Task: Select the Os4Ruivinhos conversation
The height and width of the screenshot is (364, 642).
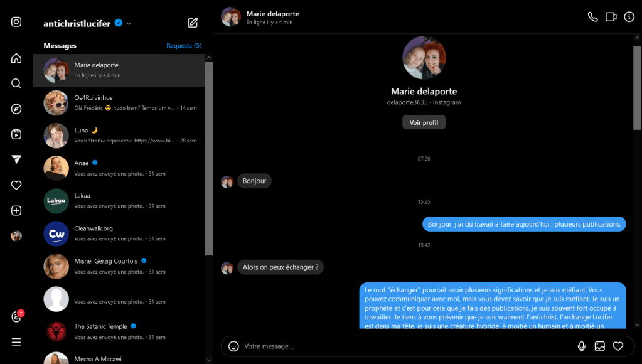Action: click(x=119, y=102)
